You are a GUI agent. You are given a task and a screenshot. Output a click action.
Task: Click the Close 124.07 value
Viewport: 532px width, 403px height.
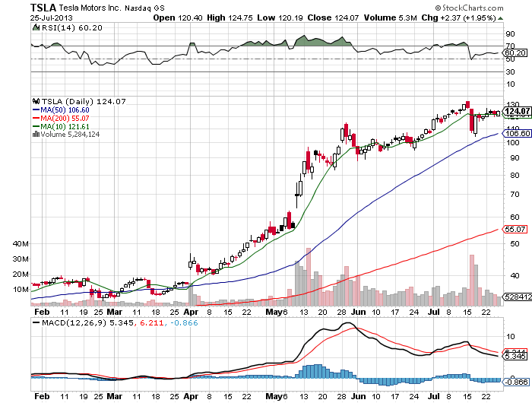click(333, 18)
